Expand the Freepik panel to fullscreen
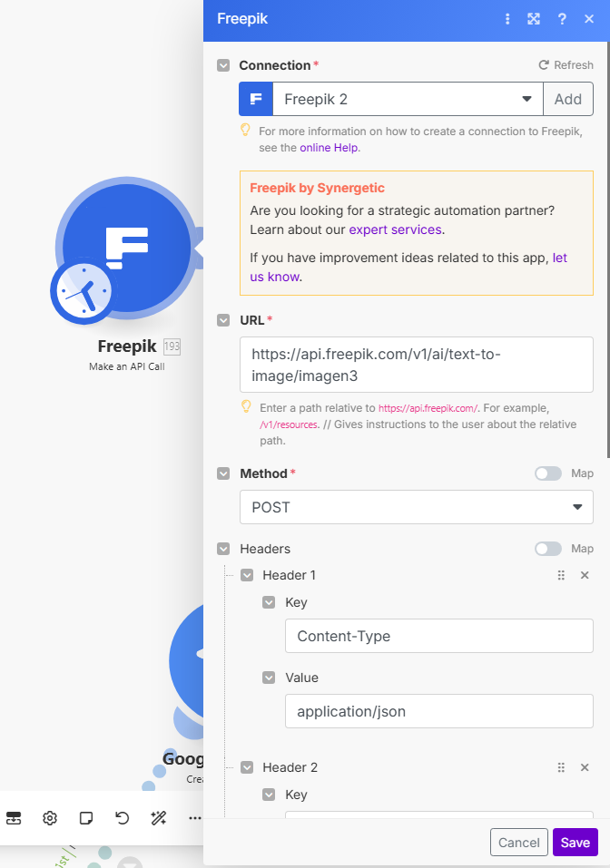610x868 pixels. (x=534, y=19)
